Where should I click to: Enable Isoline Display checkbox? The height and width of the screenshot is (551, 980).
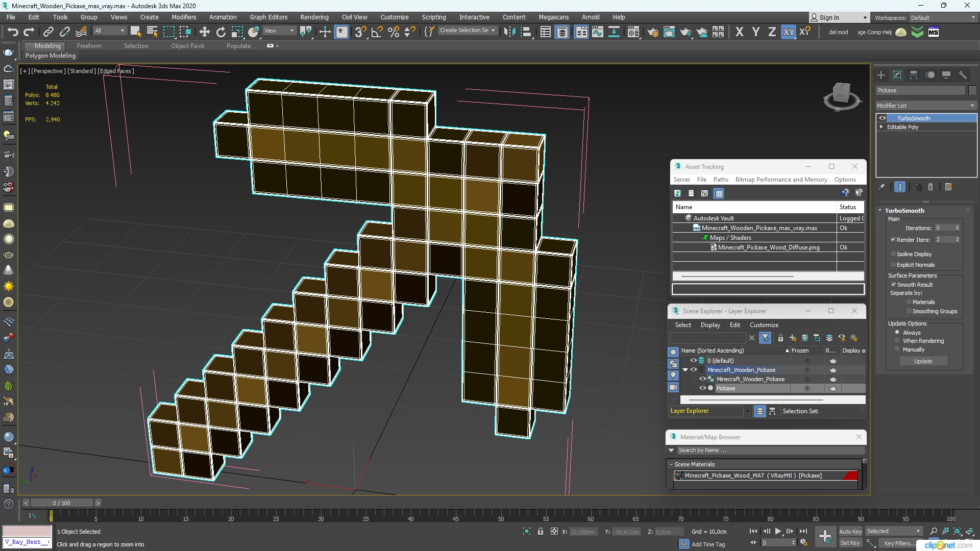[x=893, y=254]
